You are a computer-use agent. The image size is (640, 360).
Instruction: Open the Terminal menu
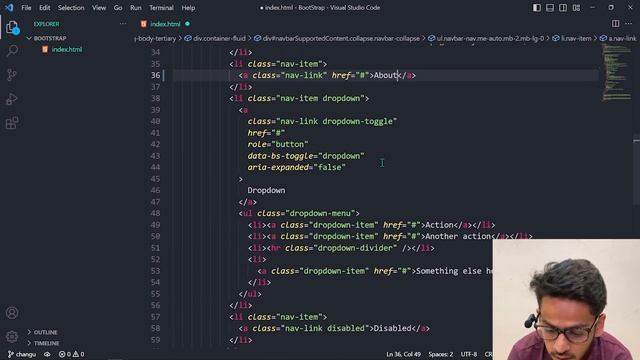(x=161, y=8)
